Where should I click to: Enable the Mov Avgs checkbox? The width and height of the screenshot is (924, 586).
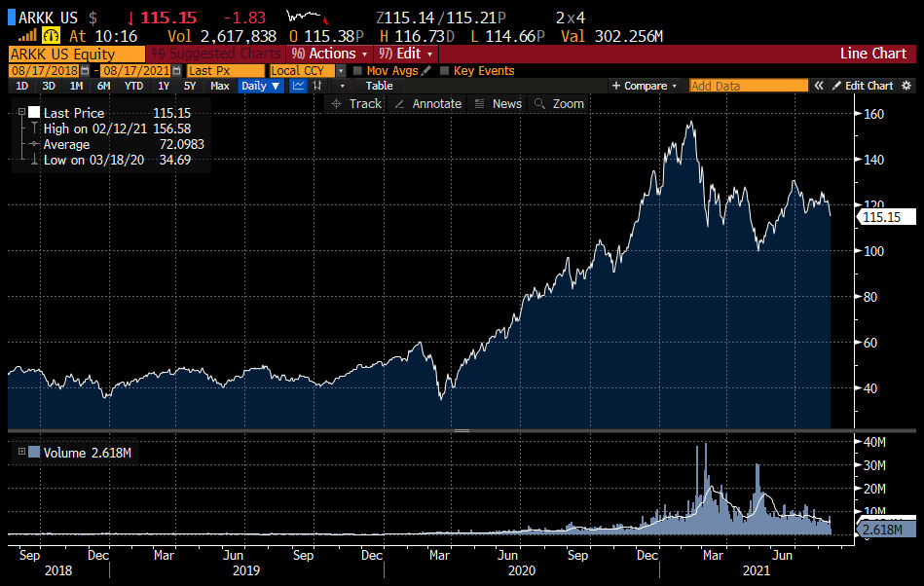point(357,71)
